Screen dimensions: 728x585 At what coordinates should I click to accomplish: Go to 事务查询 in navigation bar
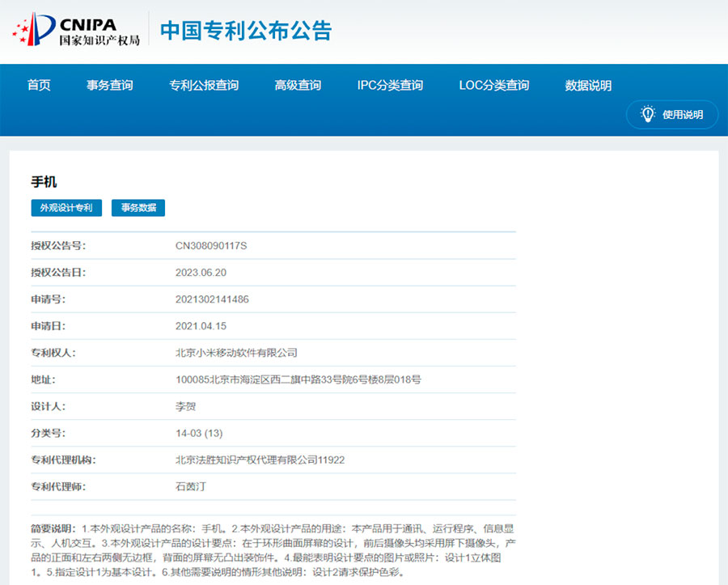coord(110,85)
